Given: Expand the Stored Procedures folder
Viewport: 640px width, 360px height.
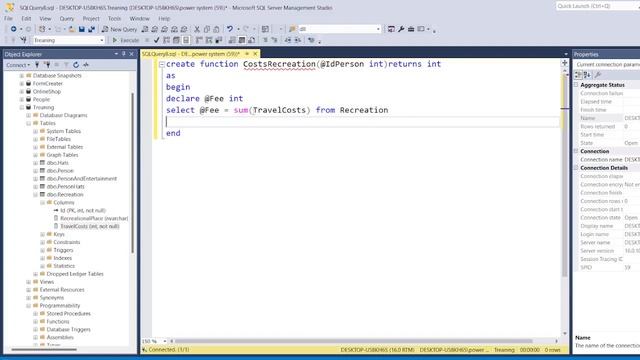Looking at the screenshot, I should coord(36,313).
